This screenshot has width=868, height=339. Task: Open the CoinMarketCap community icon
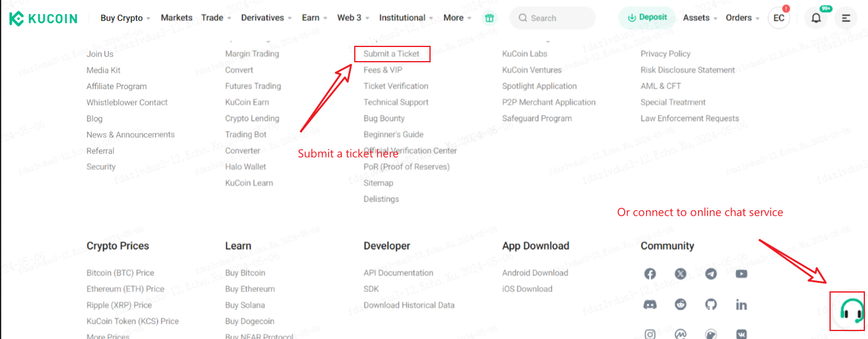[681, 334]
